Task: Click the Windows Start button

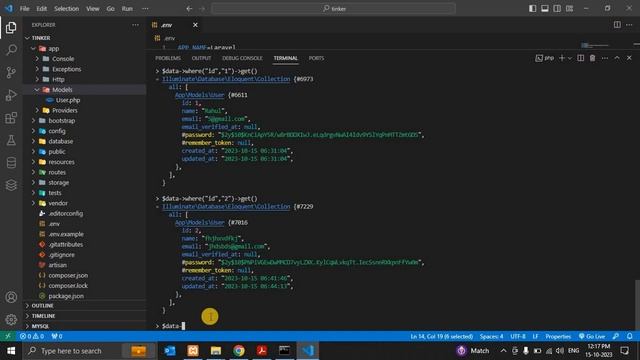Action: click(11, 351)
